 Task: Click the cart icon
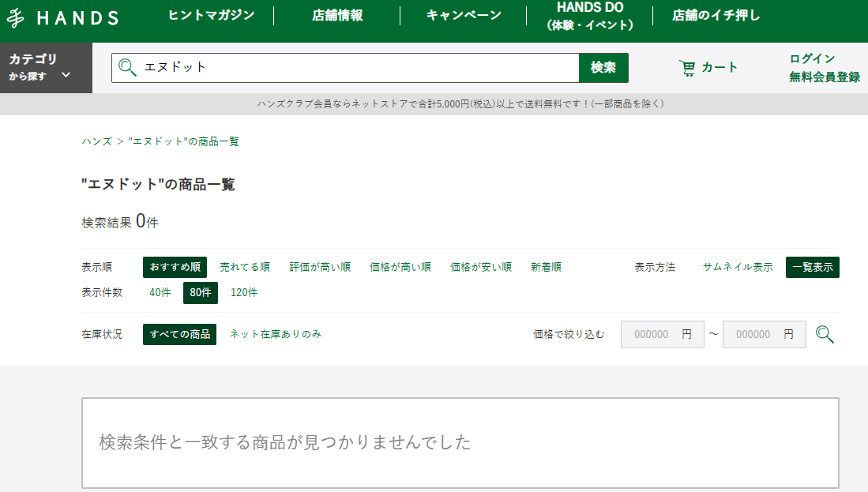688,67
